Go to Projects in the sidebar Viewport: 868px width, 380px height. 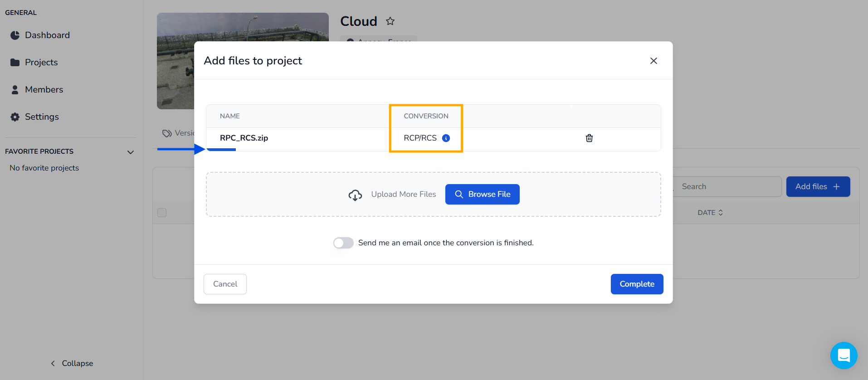pos(41,63)
